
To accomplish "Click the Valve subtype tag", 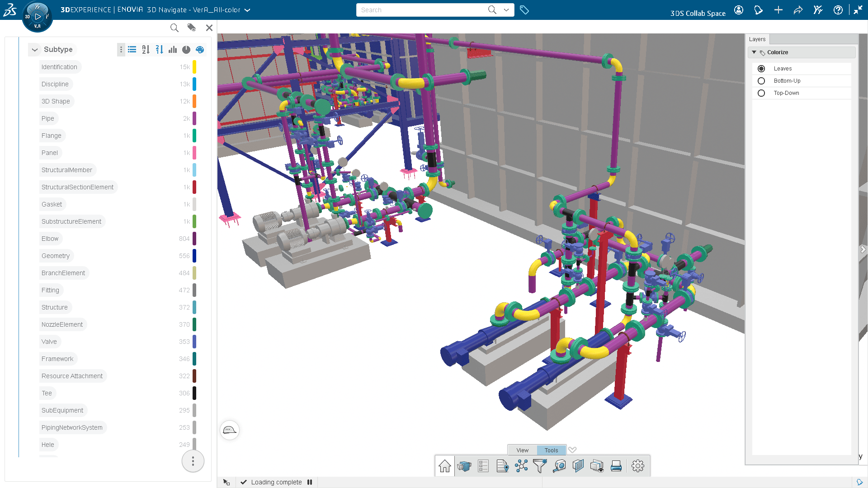I will pos(49,342).
